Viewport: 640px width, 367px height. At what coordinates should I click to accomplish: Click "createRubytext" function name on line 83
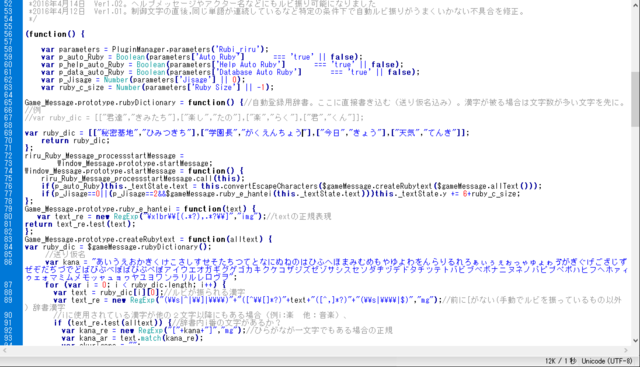click(147, 239)
